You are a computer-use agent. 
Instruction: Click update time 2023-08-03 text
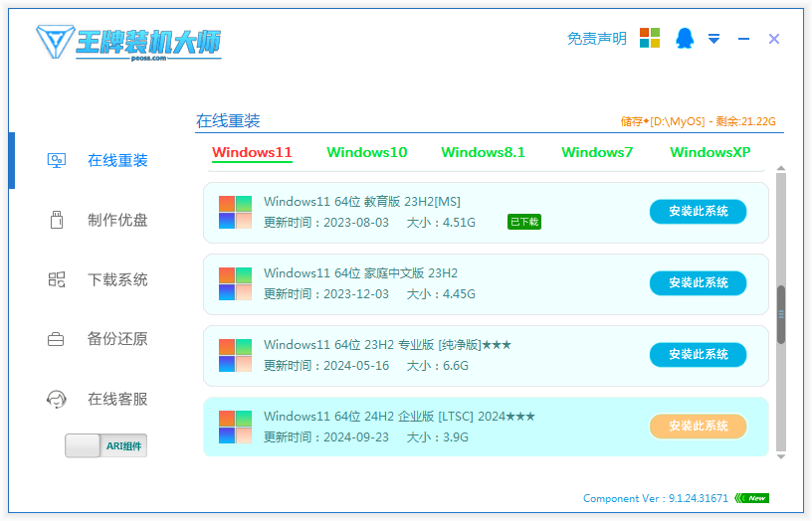[326, 223]
